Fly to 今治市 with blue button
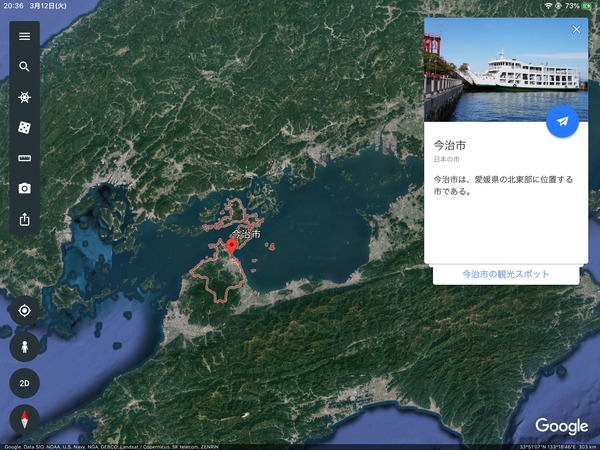The image size is (600, 450). [562, 121]
